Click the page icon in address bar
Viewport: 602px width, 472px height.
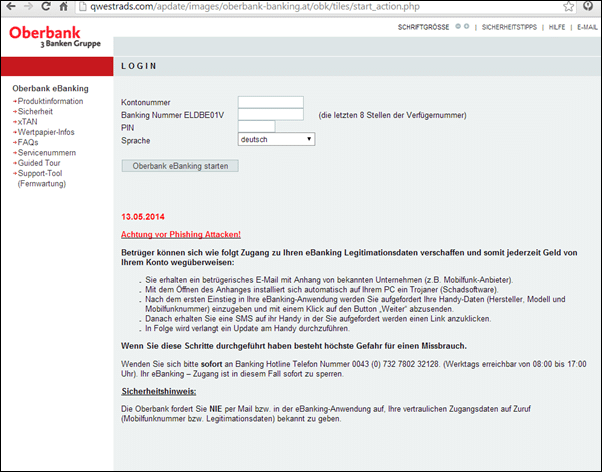coord(83,6)
